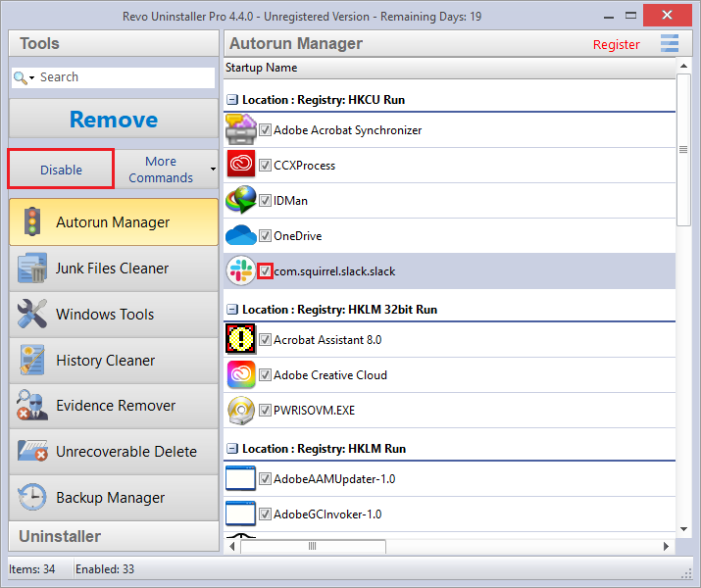
Task: Open Backup Manager
Action: [114, 497]
